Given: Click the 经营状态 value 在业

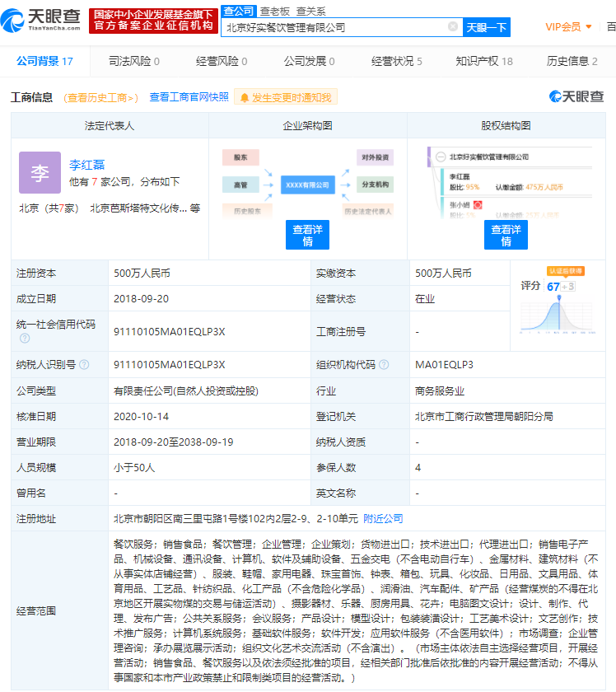Looking at the screenshot, I should [425, 299].
